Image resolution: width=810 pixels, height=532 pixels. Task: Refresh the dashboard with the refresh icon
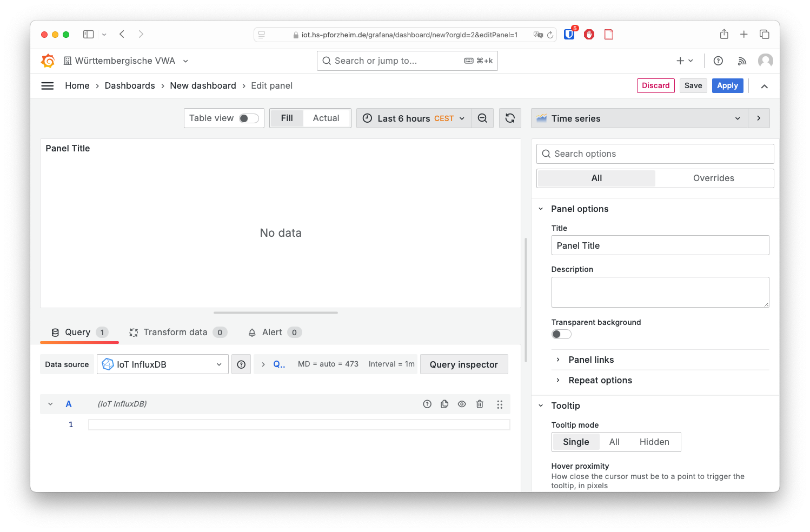510,118
